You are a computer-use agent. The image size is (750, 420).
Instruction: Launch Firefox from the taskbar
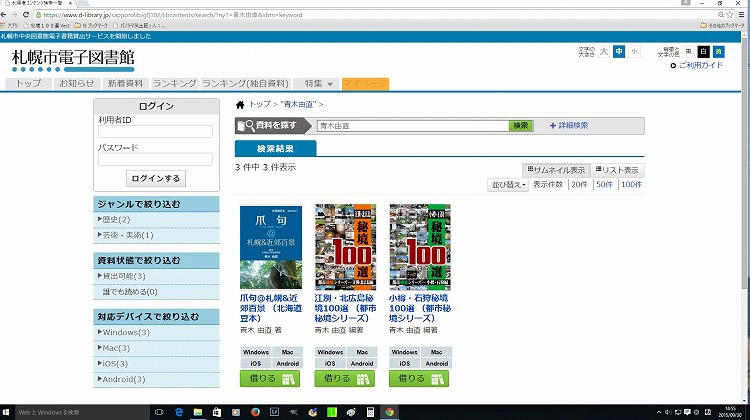coord(255,412)
